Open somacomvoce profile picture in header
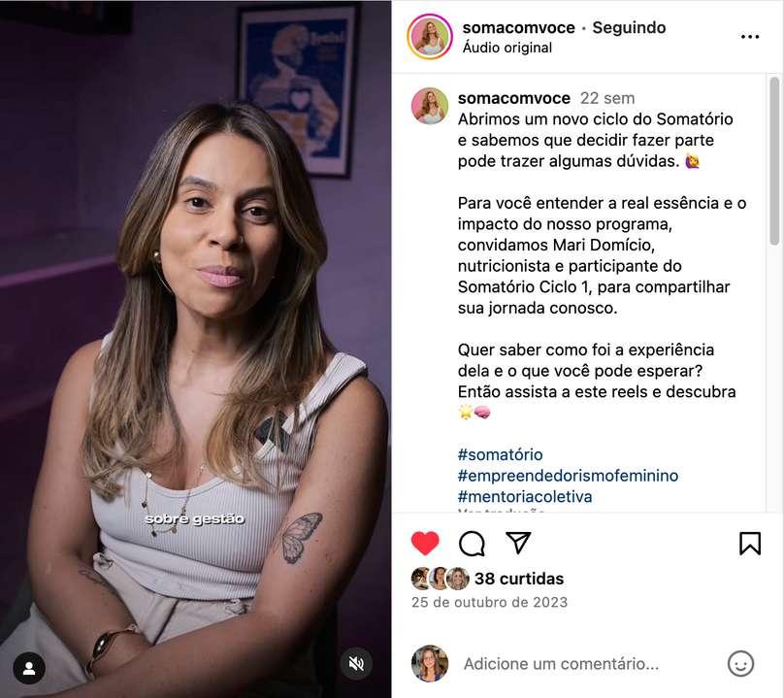The height and width of the screenshot is (698, 784). point(430,37)
